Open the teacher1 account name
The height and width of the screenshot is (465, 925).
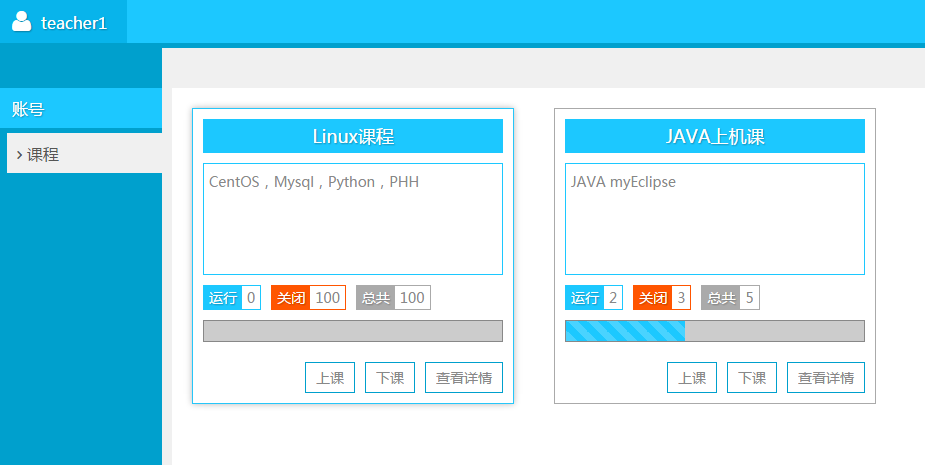click(74, 23)
